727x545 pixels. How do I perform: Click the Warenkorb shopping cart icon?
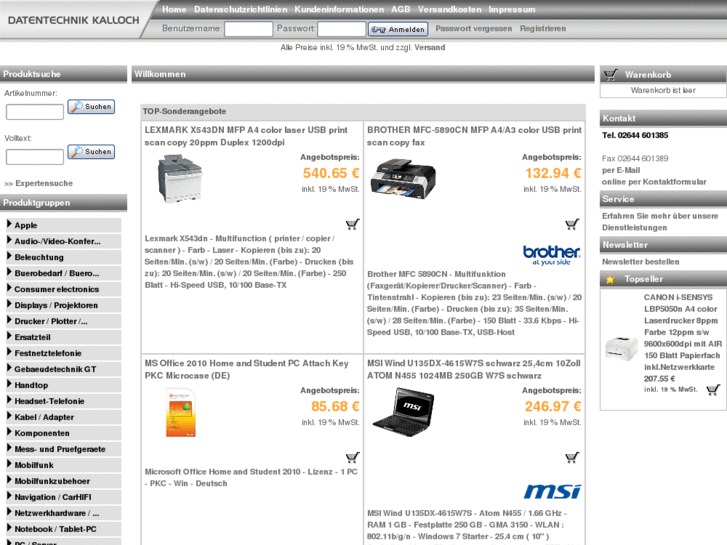[611, 75]
